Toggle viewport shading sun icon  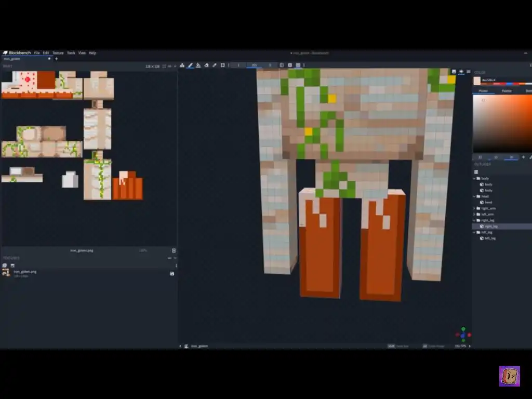click(461, 72)
